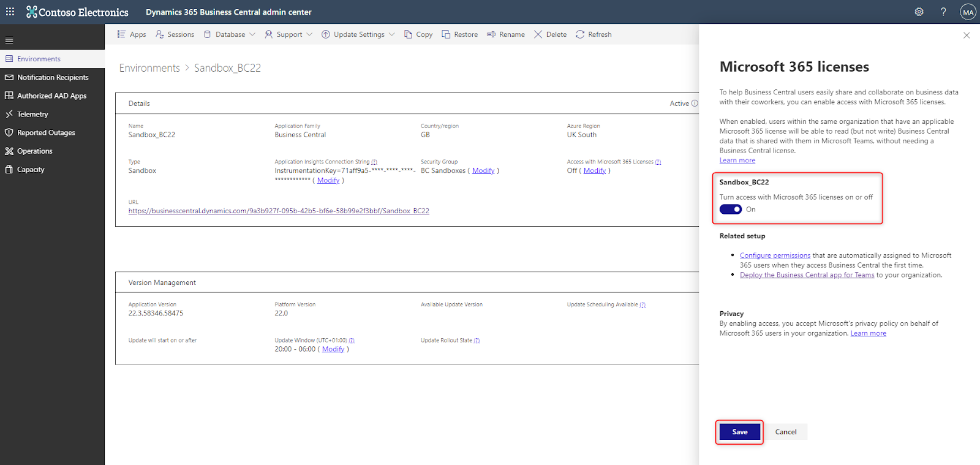Expand the Update Settings dropdown
Viewport: 980px width, 465px height.
358,34
